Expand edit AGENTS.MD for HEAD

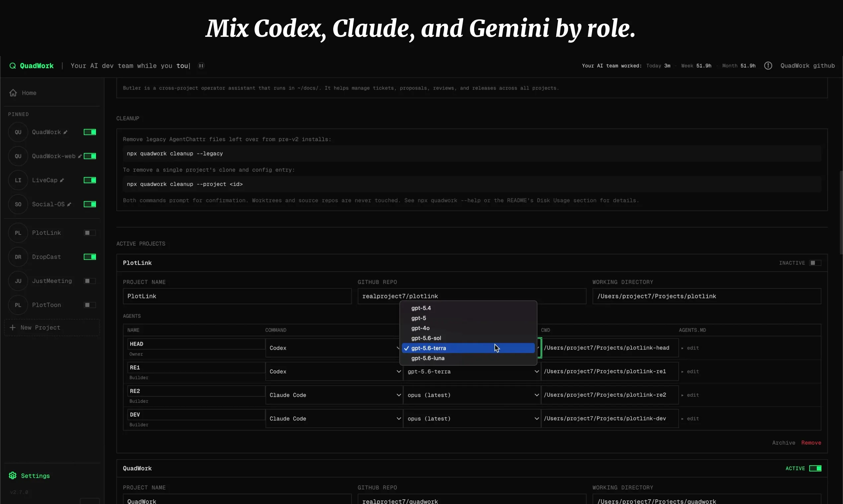point(690,348)
